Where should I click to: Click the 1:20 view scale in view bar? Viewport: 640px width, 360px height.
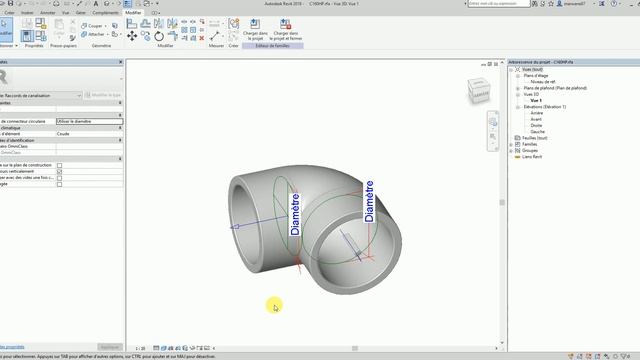tap(140, 348)
